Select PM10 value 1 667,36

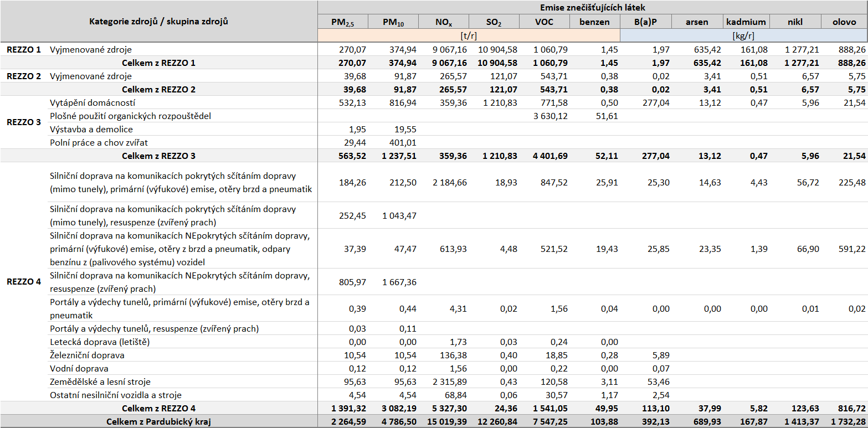[400, 282]
